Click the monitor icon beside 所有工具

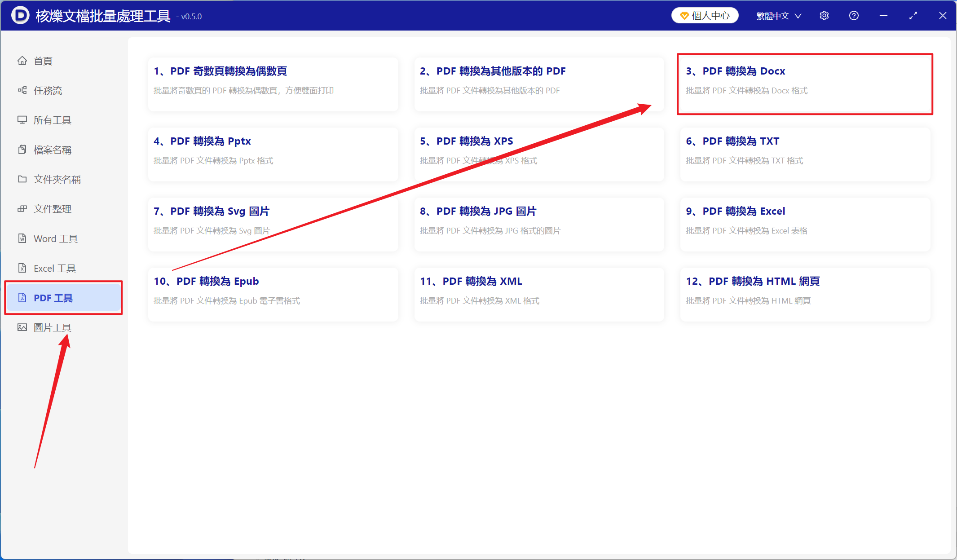pos(22,120)
